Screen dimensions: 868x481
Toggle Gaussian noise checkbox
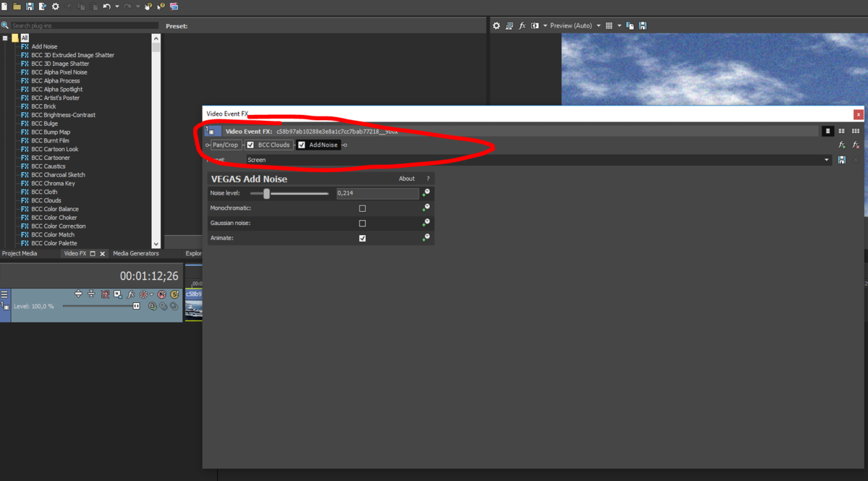(x=362, y=224)
